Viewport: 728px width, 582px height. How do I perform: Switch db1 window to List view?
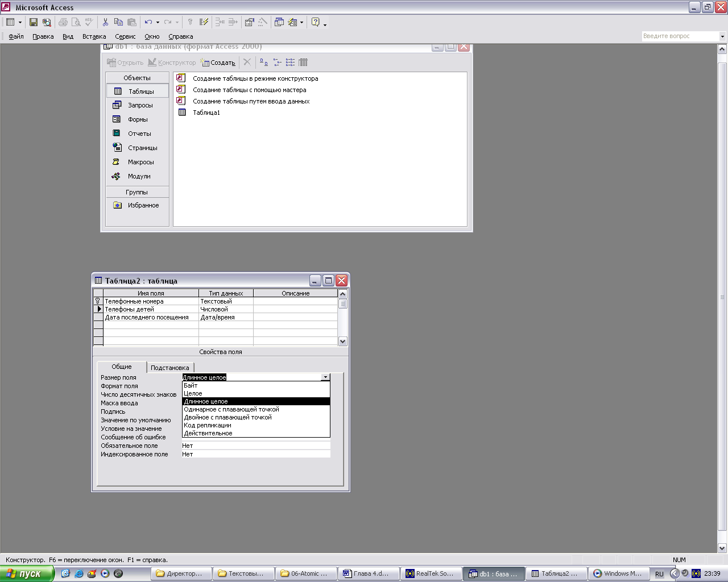click(x=290, y=63)
